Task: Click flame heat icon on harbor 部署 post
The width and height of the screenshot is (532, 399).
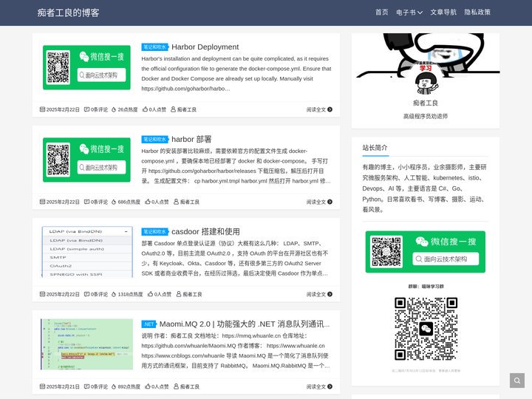Action: pos(114,202)
